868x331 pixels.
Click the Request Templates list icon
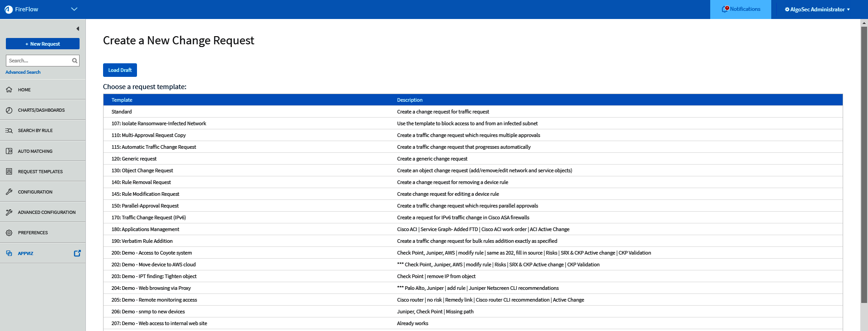pos(9,171)
